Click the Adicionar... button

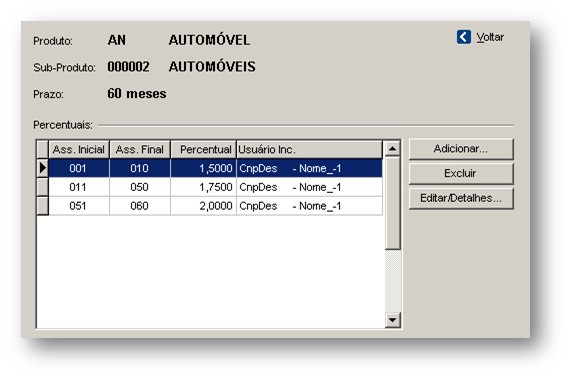click(461, 149)
